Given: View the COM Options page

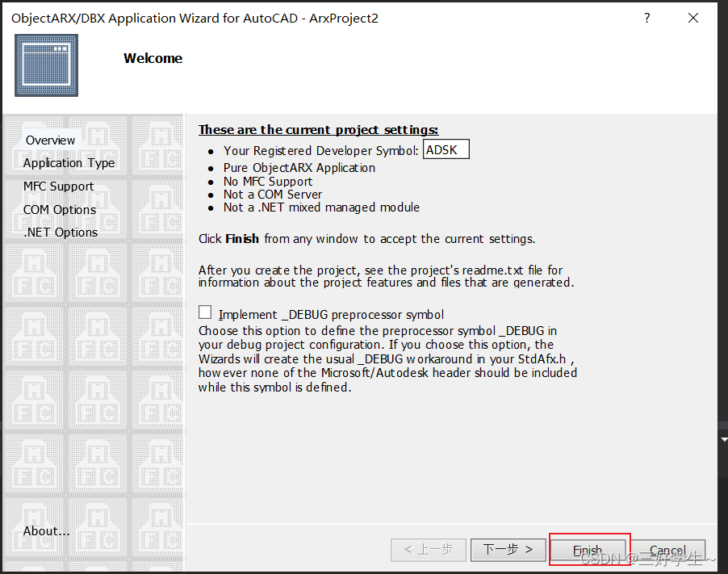Looking at the screenshot, I should [x=59, y=209].
